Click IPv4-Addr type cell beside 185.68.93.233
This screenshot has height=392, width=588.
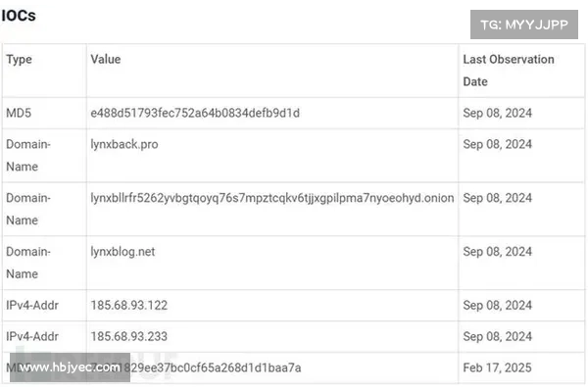pos(32,336)
